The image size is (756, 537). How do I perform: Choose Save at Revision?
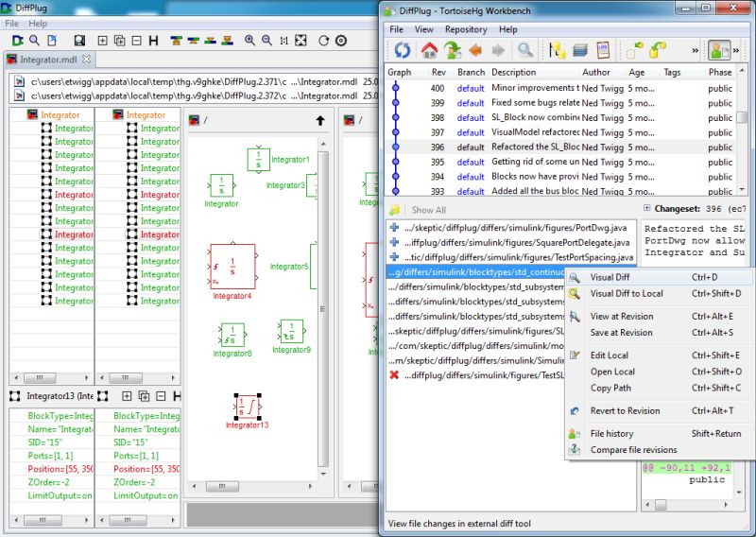coord(657,333)
